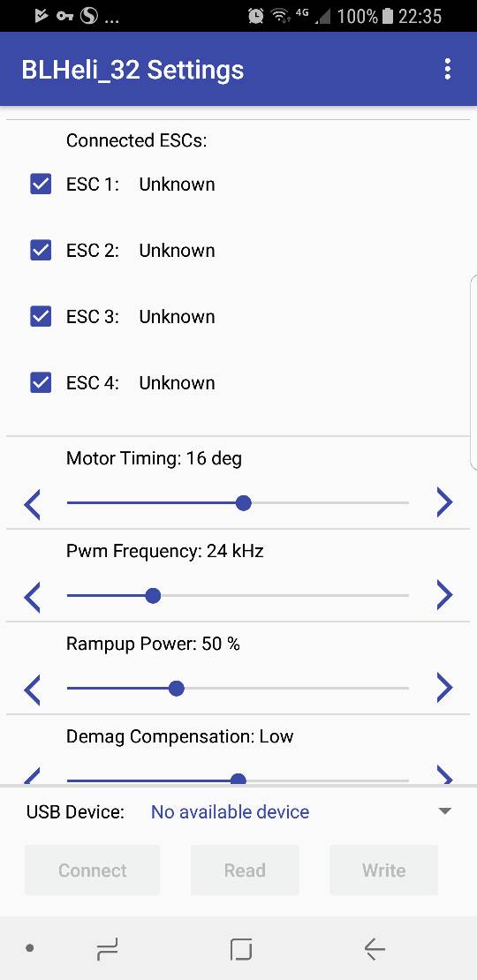
Task: Tap the Read button
Action: [x=245, y=870]
